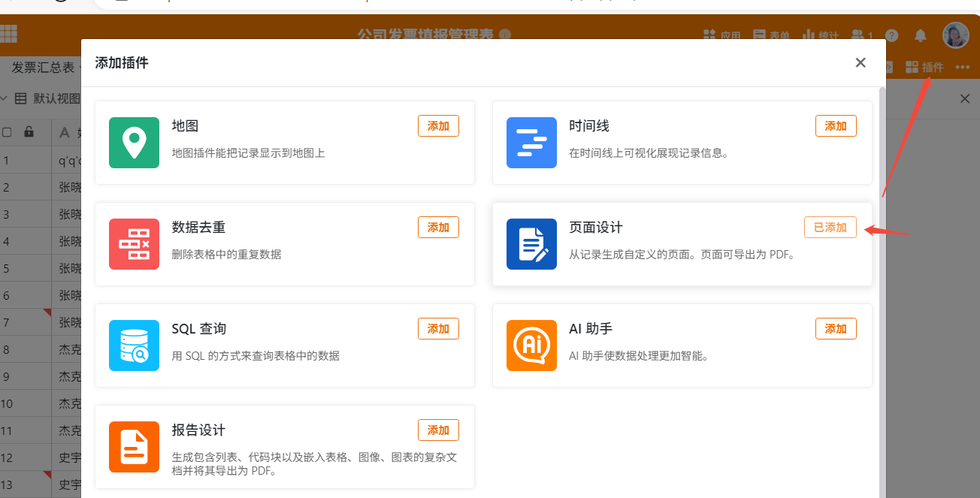980x498 pixels.
Task: Click the Data deduplication red icon
Action: [x=134, y=244]
